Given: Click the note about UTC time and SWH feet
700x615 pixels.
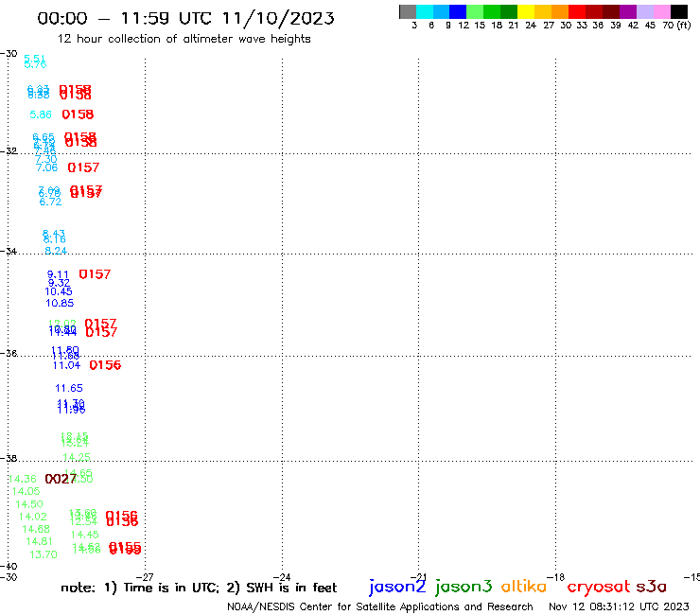Looking at the screenshot, I should coord(199,588).
